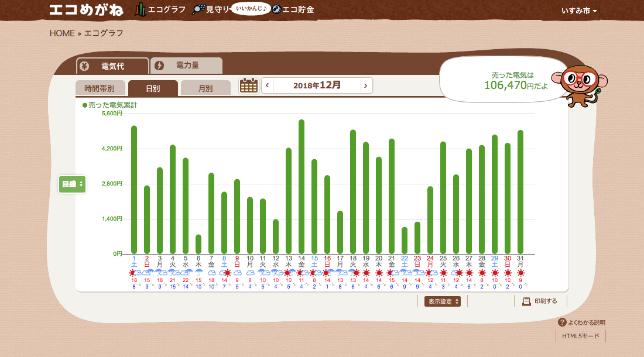Open the 目盛 scale selector
Viewport: 644px width, 357px height.
click(73, 184)
